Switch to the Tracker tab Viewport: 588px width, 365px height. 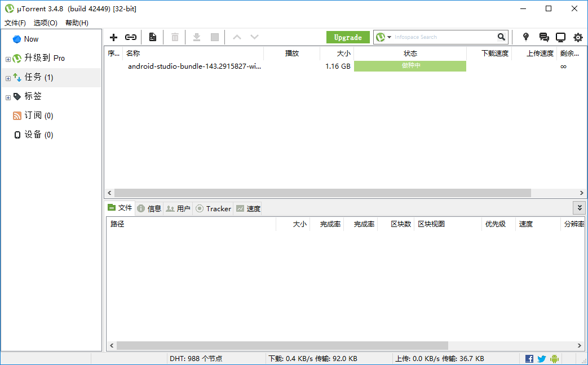tap(213, 208)
